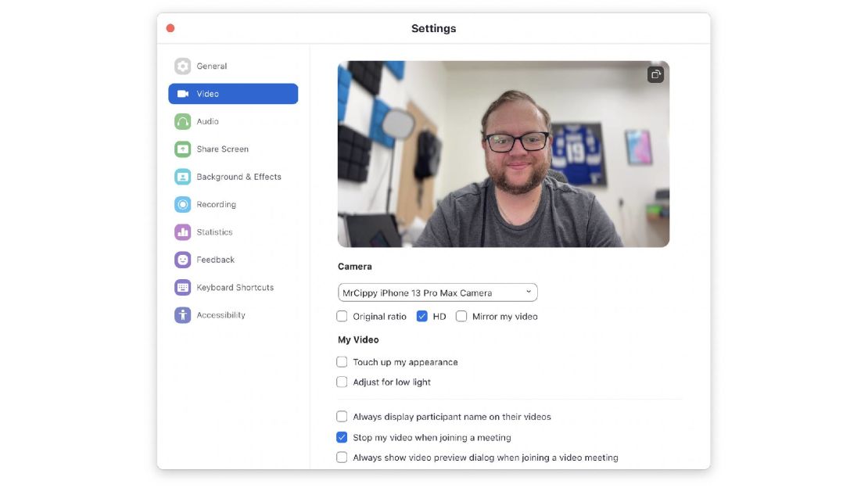Enable Always show video preview dialog
Viewport: 868px width, 488px height.
click(x=342, y=457)
